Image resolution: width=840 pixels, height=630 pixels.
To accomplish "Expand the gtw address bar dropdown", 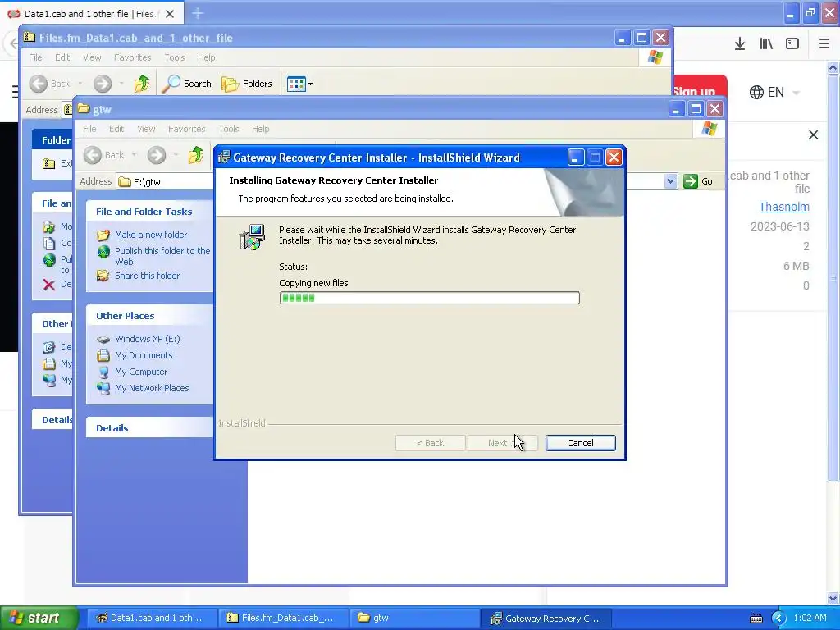I will [670, 181].
